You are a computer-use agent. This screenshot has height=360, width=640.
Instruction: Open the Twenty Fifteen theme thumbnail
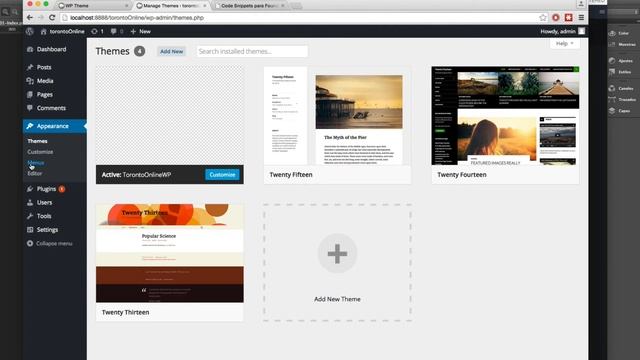pyautogui.click(x=337, y=116)
